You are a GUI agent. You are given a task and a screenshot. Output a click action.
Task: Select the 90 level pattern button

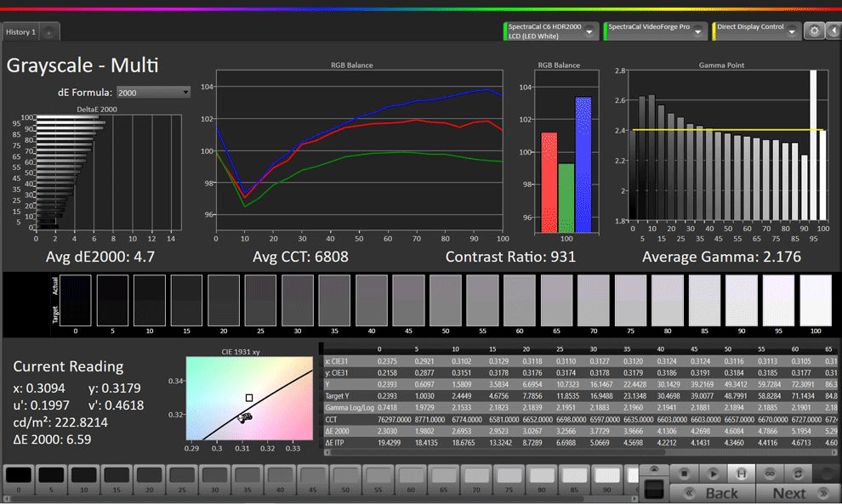(606, 479)
